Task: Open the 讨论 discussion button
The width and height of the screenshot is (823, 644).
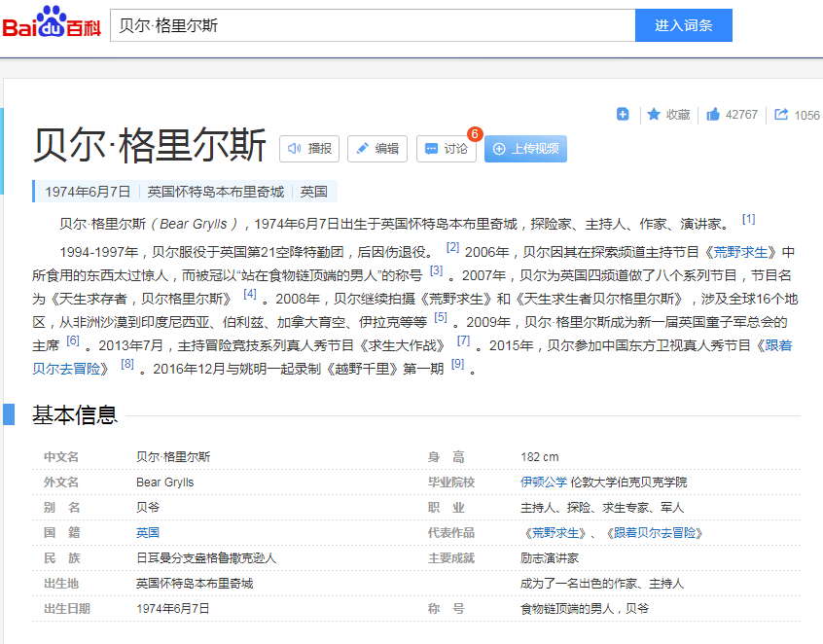Action: pos(447,149)
